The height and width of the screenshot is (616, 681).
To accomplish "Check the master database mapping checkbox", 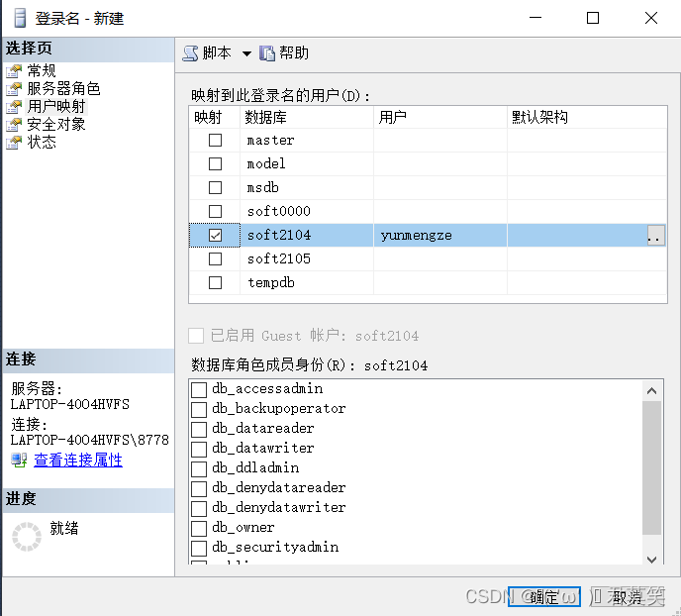I will pos(215,141).
